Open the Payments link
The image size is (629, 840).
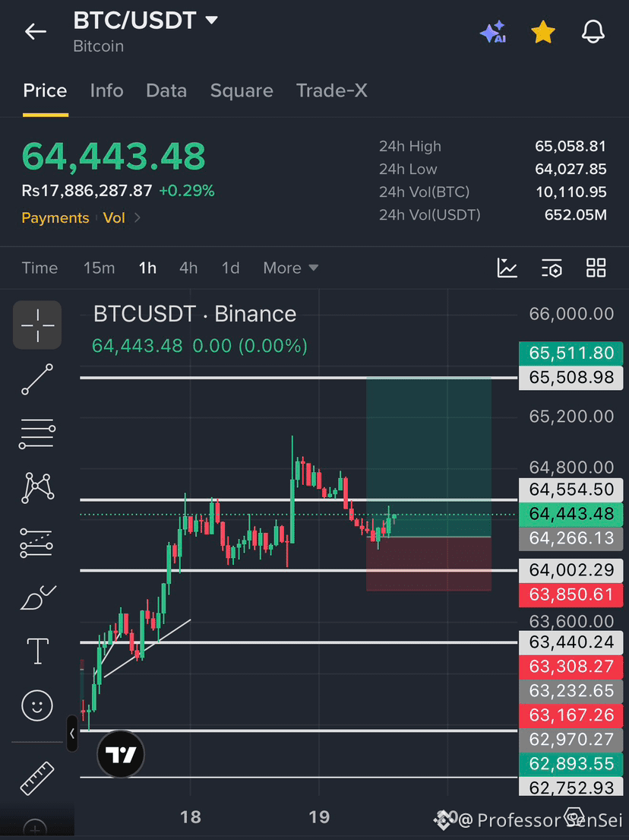click(x=55, y=218)
